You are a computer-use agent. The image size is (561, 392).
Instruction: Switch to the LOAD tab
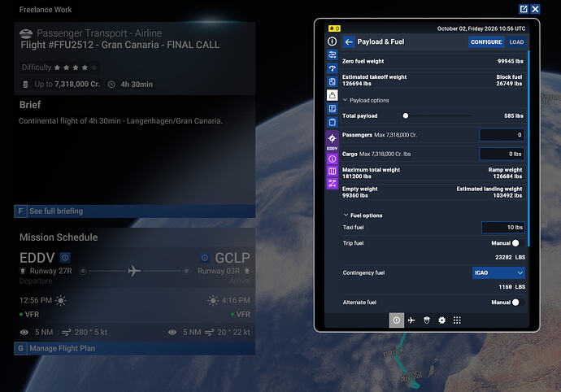pyautogui.click(x=516, y=42)
